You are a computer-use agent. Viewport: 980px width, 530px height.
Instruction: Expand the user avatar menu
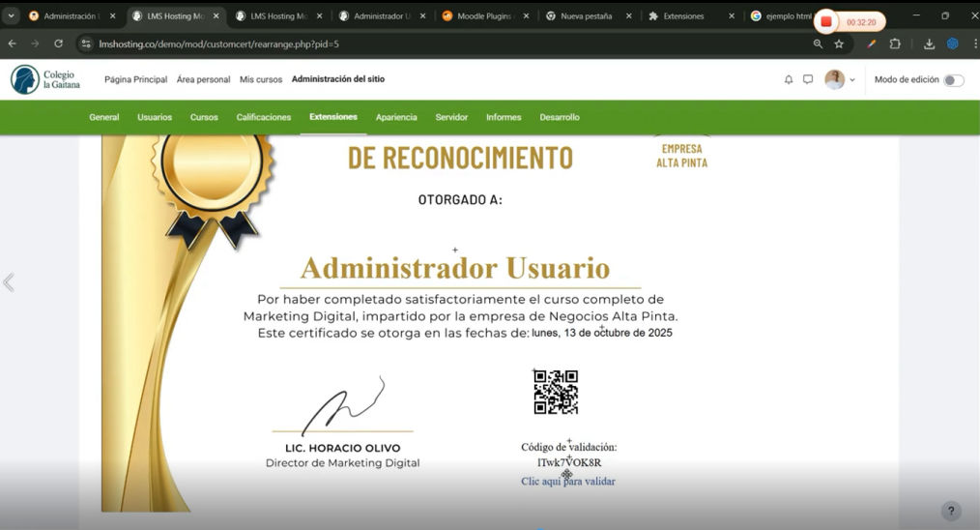click(x=839, y=80)
